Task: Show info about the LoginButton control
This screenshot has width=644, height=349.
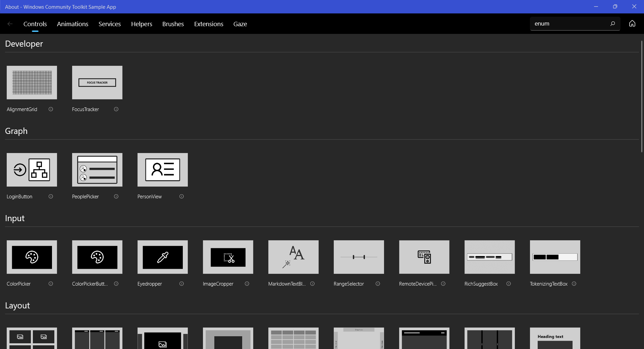Action: point(51,197)
